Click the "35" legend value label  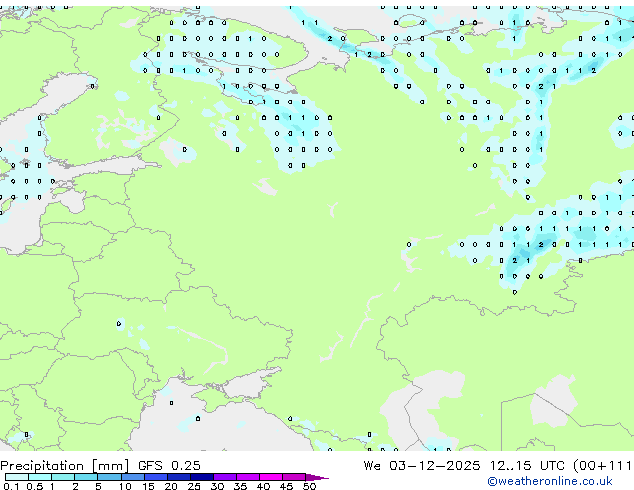click(x=240, y=486)
